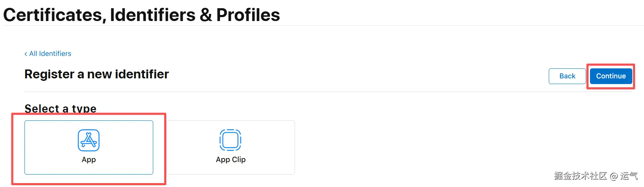Image resolution: width=644 pixels, height=187 pixels.
Task: Click the dashed App Clip icon
Action: [230, 140]
